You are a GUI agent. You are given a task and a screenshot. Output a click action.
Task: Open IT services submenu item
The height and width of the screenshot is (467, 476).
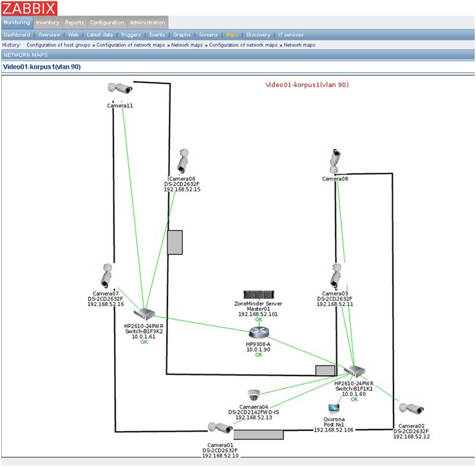[291, 35]
